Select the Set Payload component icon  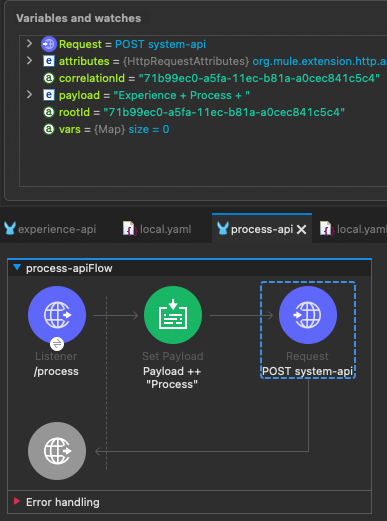click(x=173, y=315)
